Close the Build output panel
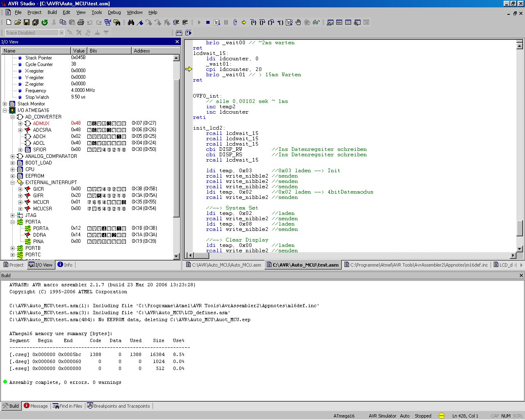The height and width of the screenshot is (420, 525). (x=521, y=276)
